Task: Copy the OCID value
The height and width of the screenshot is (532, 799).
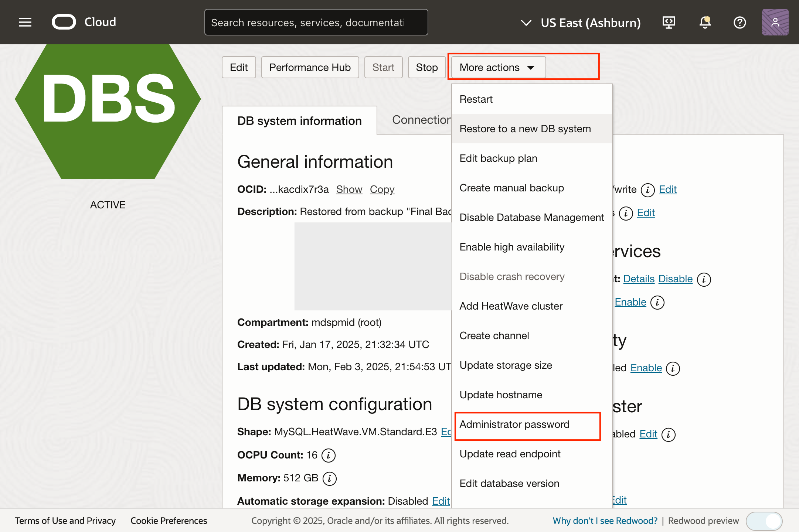Action: point(382,189)
